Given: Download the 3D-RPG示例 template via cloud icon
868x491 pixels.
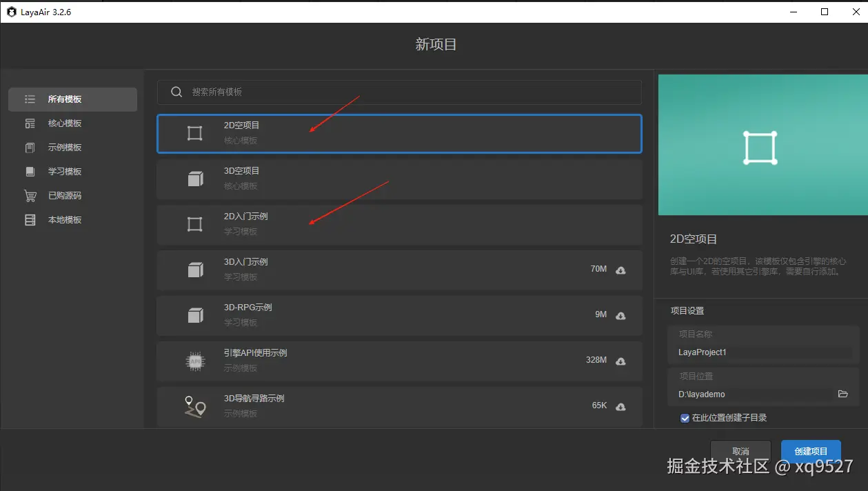Looking at the screenshot, I should (x=620, y=315).
